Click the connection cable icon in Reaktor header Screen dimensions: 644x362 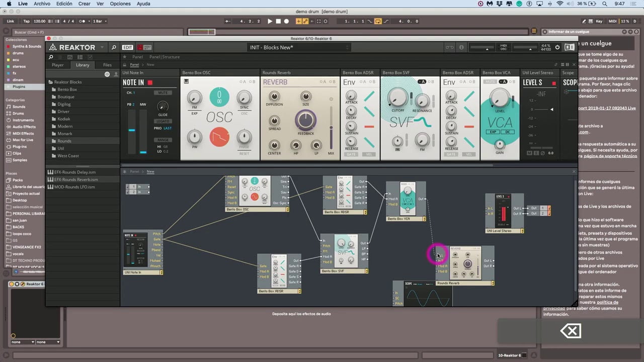pyautogui.click(x=449, y=47)
